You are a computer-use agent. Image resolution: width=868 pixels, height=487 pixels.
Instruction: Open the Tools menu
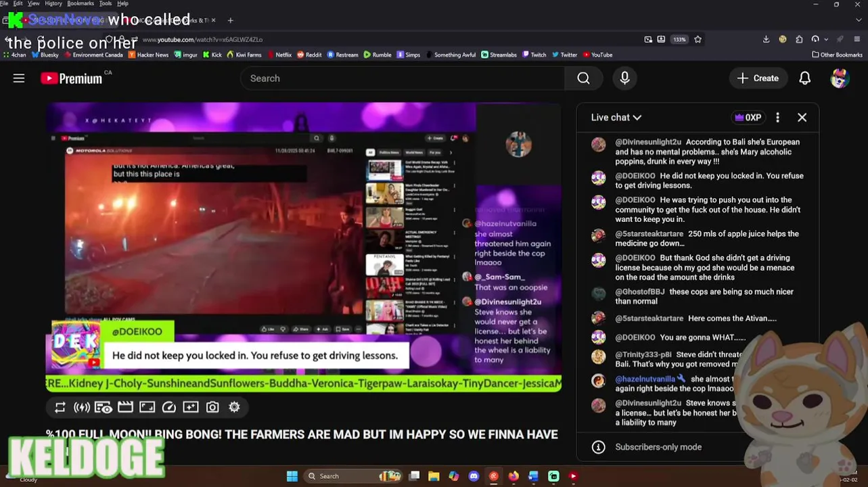[x=106, y=3]
